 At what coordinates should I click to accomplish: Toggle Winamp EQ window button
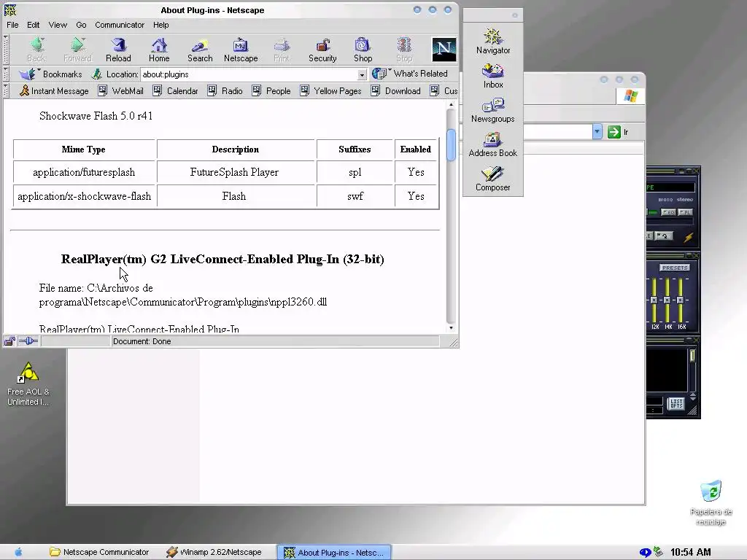(667, 212)
